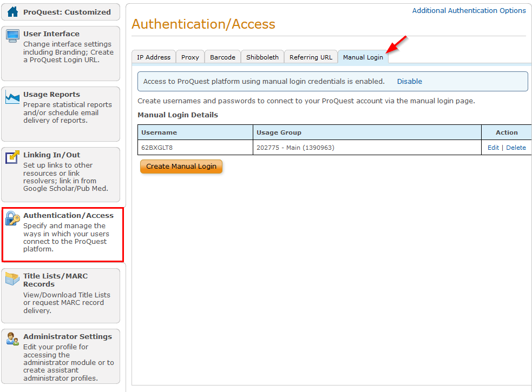532x392 pixels.
Task: Delete the 62BXGLT8 manual login
Action: (x=516, y=147)
